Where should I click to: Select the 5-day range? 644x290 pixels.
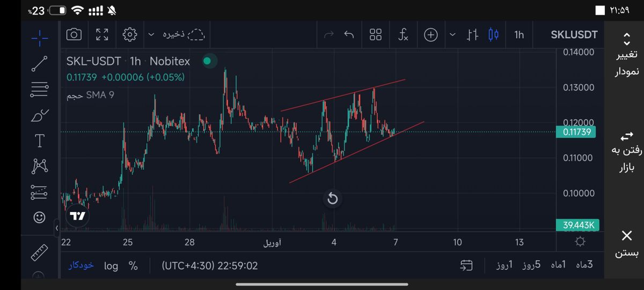530,265
